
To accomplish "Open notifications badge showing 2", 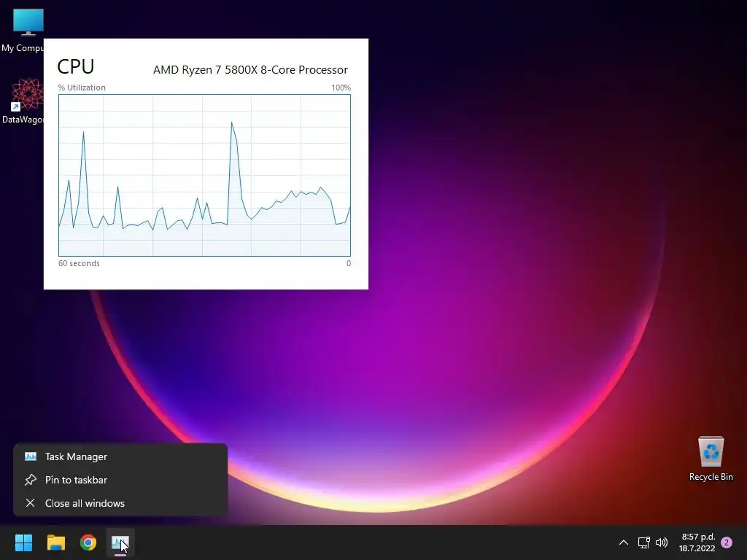I will (727, 542).
